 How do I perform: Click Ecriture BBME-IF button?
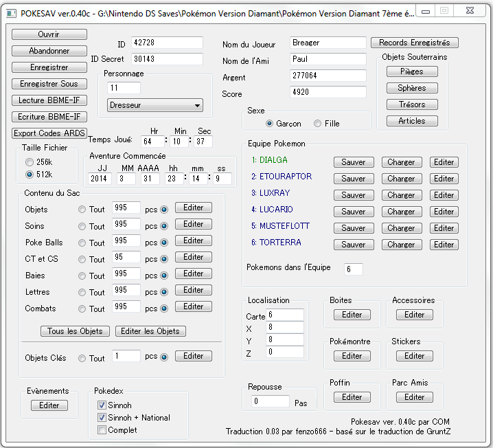(x=49, y=117)
